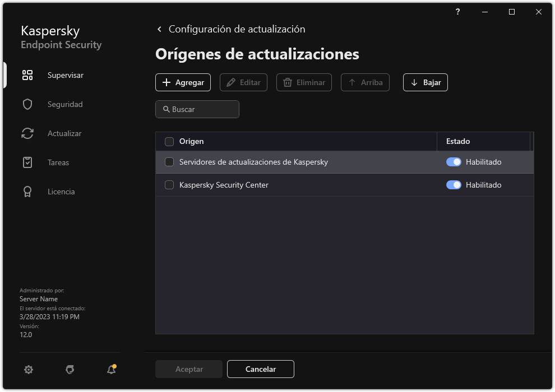Image resolution: width=555 pixels, height=392 pixels.
Task: Click the Eliminar trash icon
Action: [x=288, y=82]
